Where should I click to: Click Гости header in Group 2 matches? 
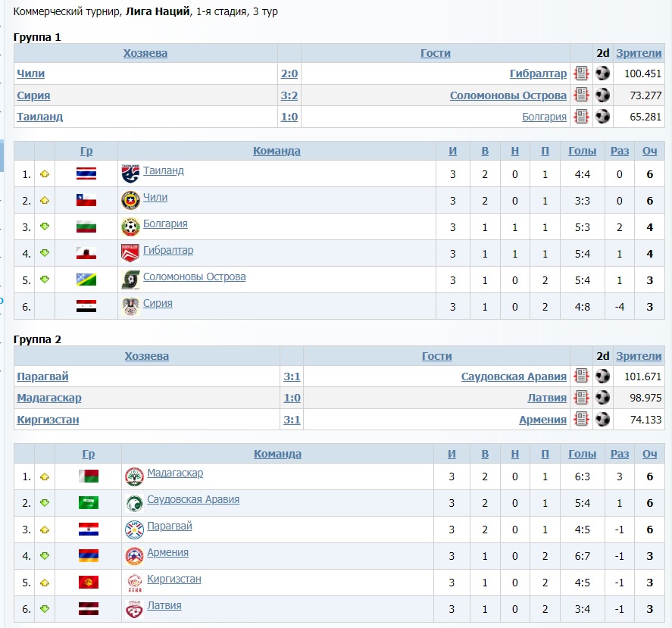(436, 356)
